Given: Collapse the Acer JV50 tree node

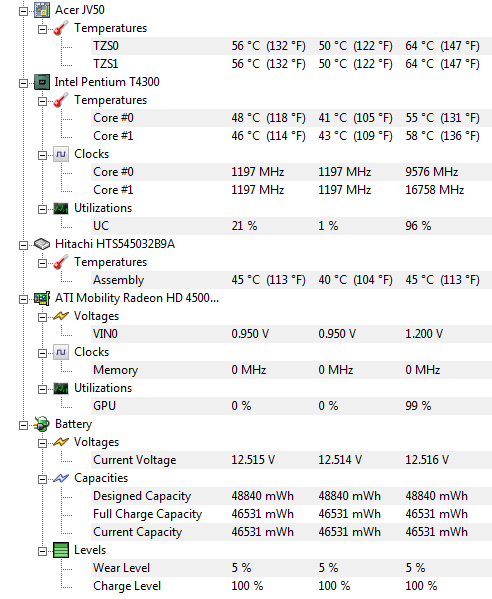Looking at the screenshot, I should [23, 11].
